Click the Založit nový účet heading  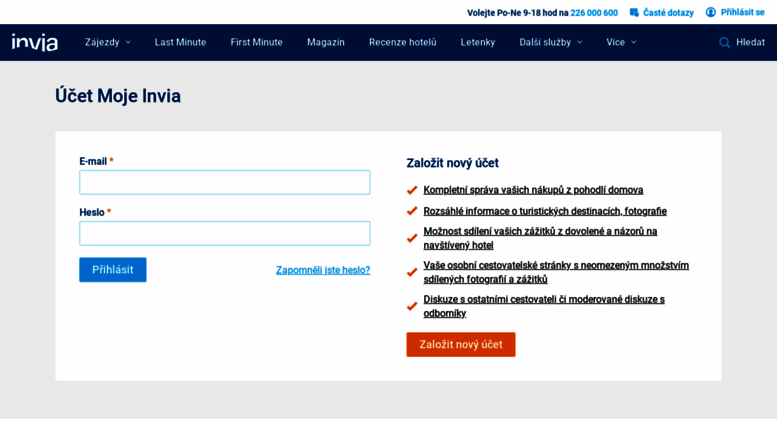(x=452, y=163)
